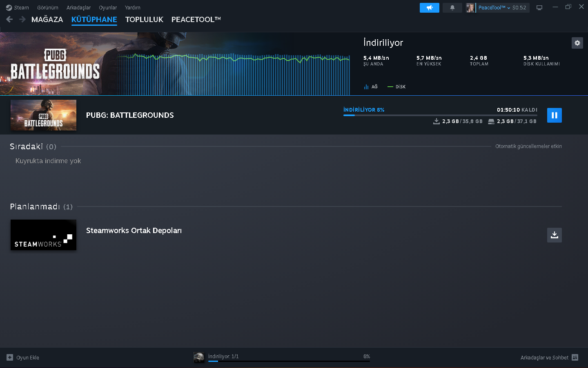Click the Oyun Ekle button
Image resolution: width=588 pixels, height=368 pixels.
(23, 357)
